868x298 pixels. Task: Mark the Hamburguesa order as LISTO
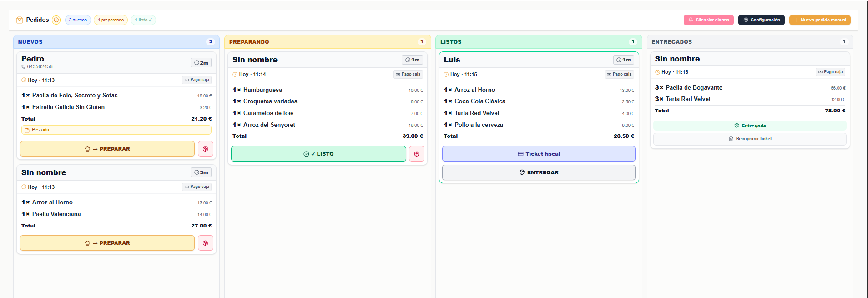(318, 154)
